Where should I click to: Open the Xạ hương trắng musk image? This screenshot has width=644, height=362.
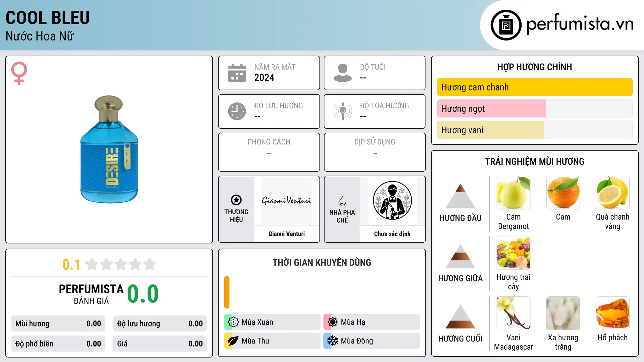[x=563, y=313]
